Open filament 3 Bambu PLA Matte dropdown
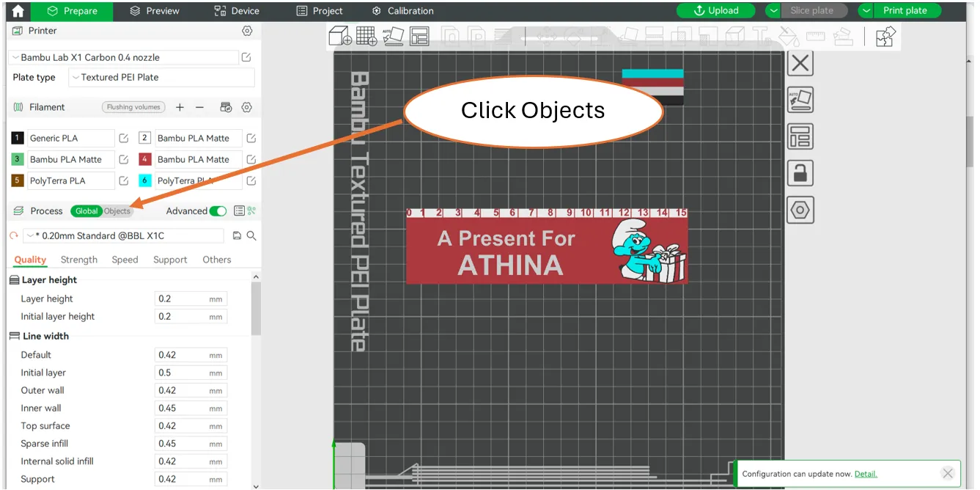The height and width of the screenshot is (490, 980). coord(70,159)
